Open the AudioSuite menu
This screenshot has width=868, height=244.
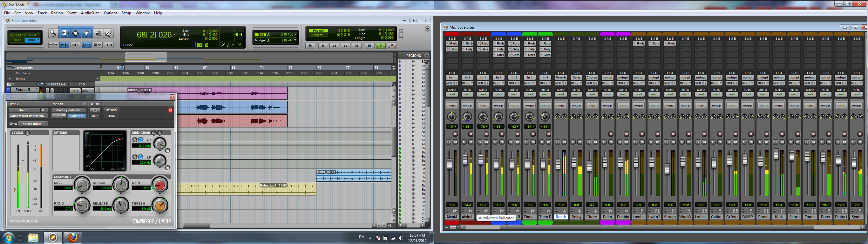90,13
